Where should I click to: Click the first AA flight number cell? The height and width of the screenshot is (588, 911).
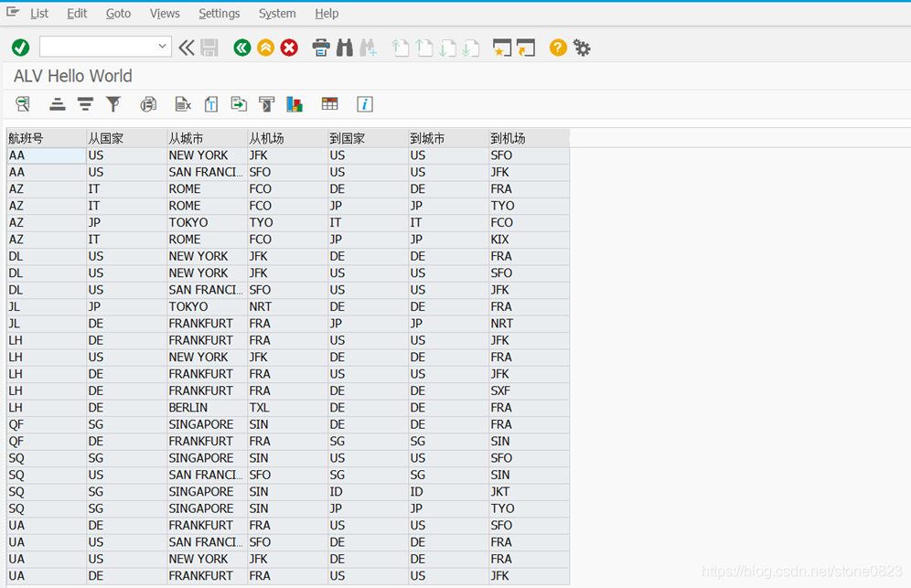coord(47,155)
